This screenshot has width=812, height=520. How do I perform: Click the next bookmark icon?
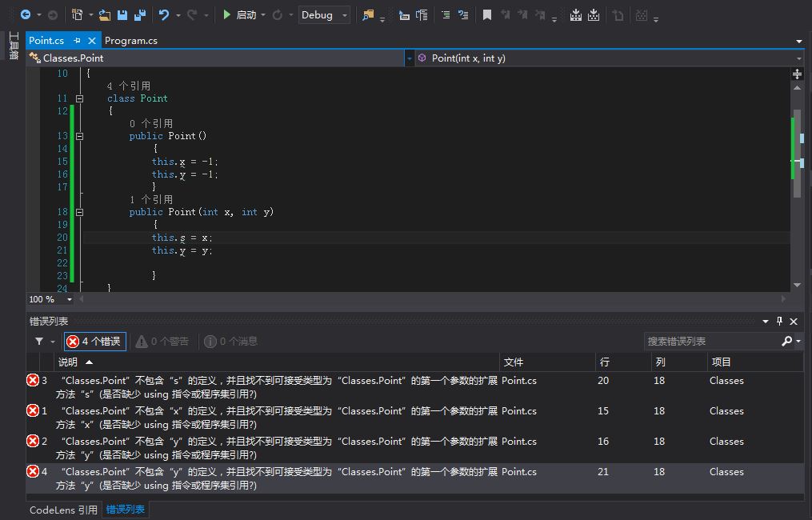pyautogui.click(x=522, y=15)
